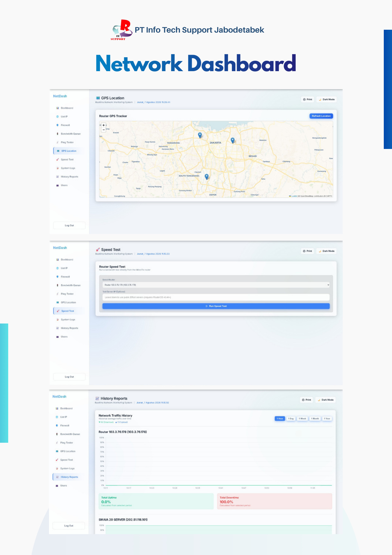Click Speed Test rocket icon in History Reports panel
Viewport: 392px width, 555px height.
57,460
